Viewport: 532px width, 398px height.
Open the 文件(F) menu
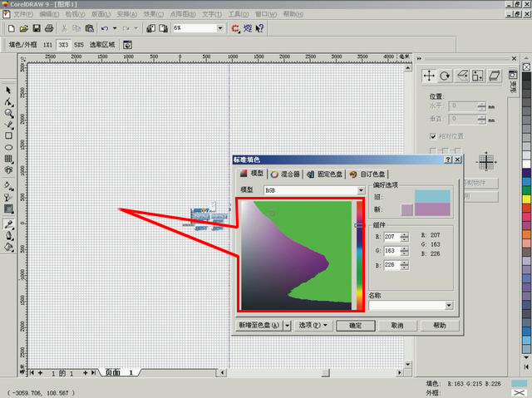coord(23,14)
